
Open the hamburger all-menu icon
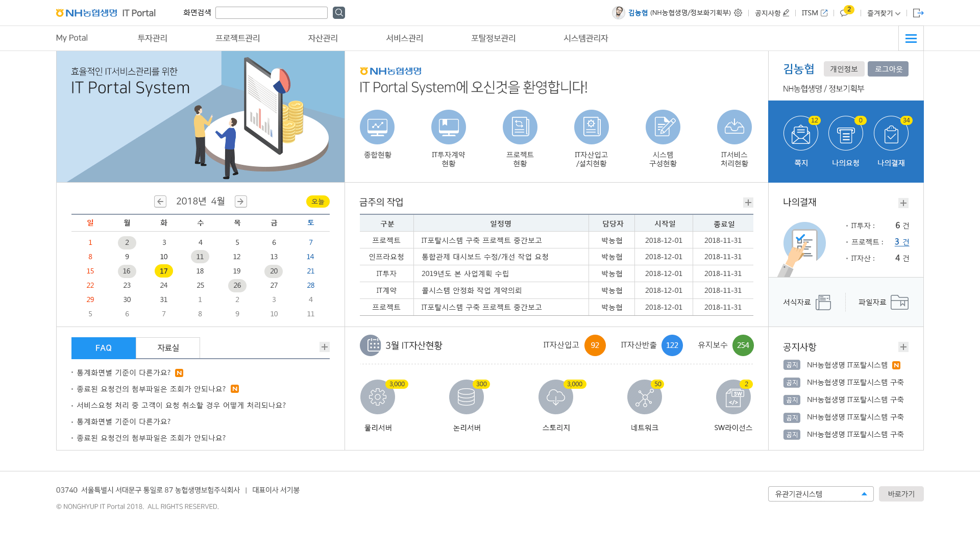point(911,38)
